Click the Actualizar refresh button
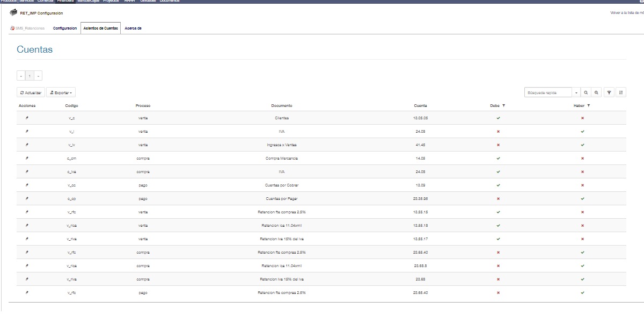Screen dimensions: 644x316 [x=31, y=92]
